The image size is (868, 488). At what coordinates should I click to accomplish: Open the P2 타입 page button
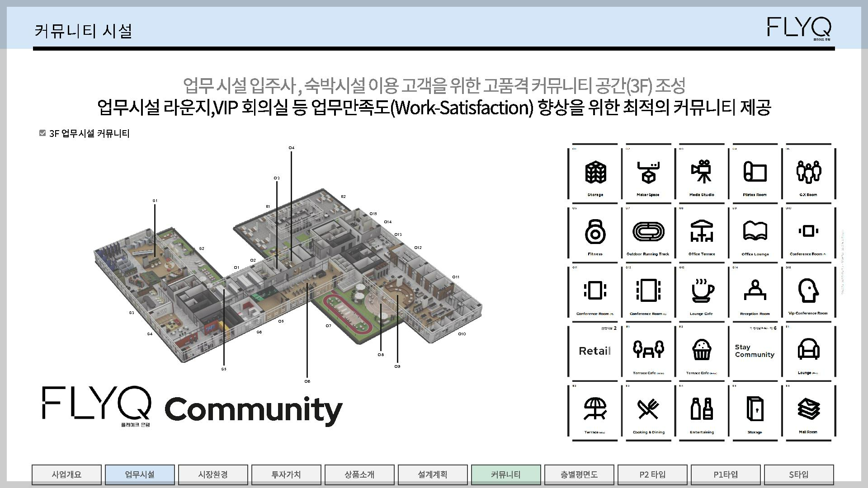coord(652,474)
